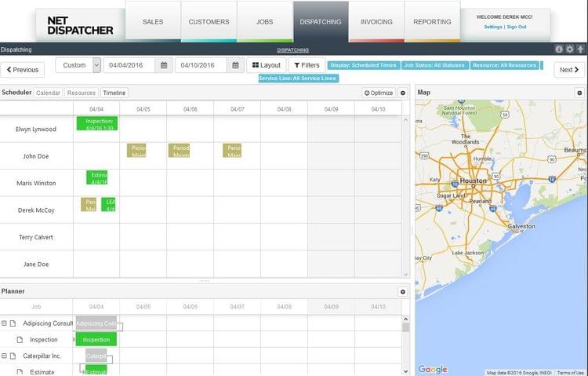This screenshot has width=588, height=376.
Task: Open the gear settings in Dispatching header
Action: 570,49
